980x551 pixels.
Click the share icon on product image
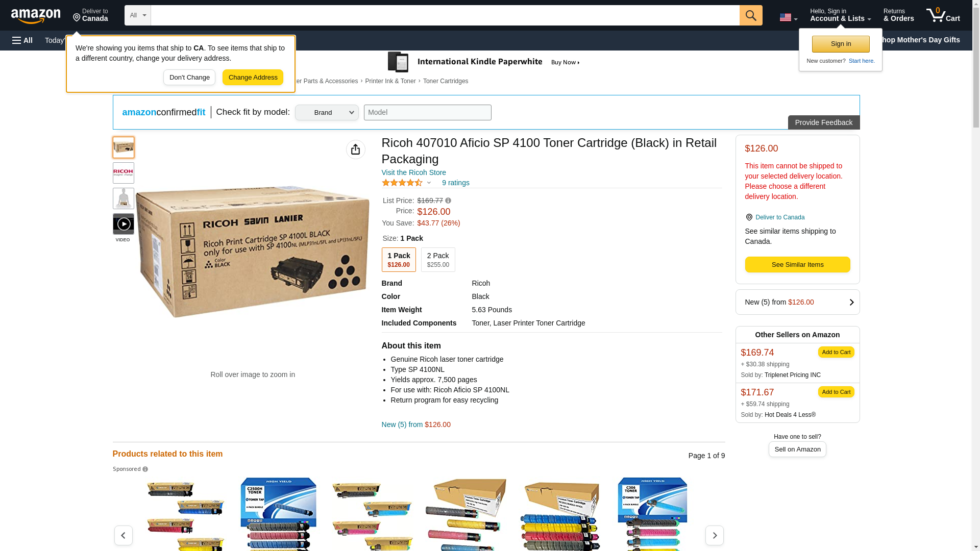coord(355,149)
